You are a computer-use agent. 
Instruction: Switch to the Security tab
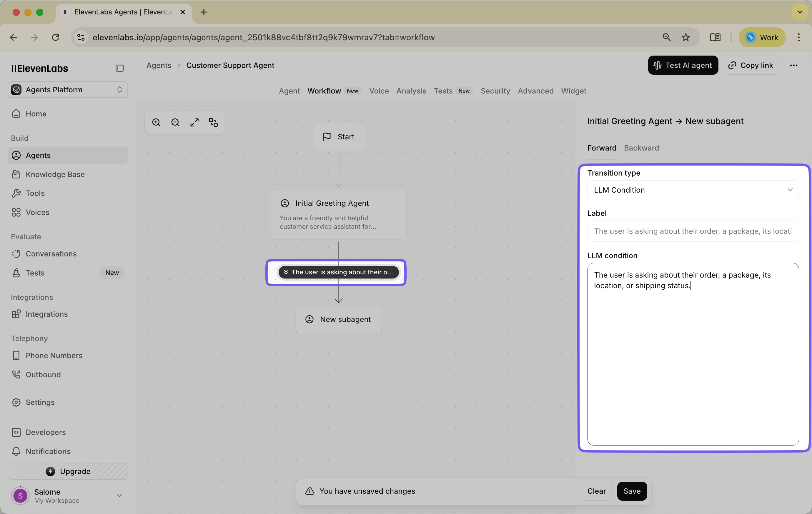(x=495, y=91)
